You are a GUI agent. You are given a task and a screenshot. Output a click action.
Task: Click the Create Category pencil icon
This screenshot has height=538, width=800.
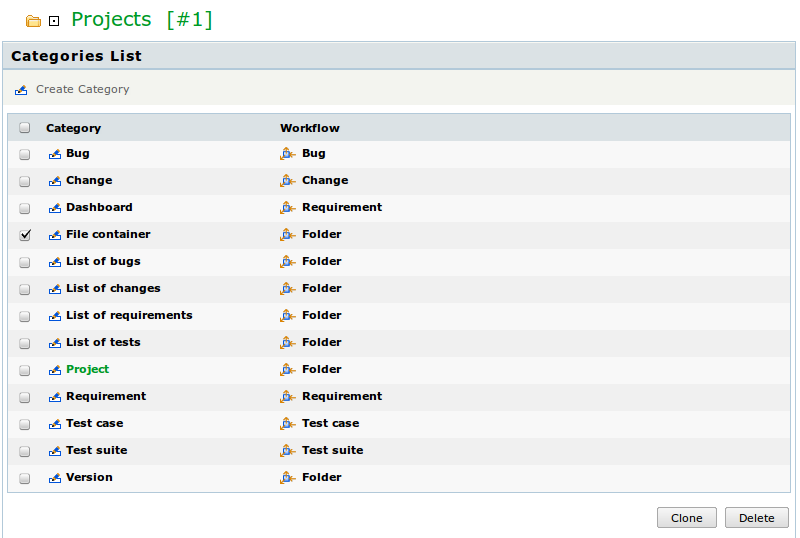pyautogui.click(x=21, y=90)
